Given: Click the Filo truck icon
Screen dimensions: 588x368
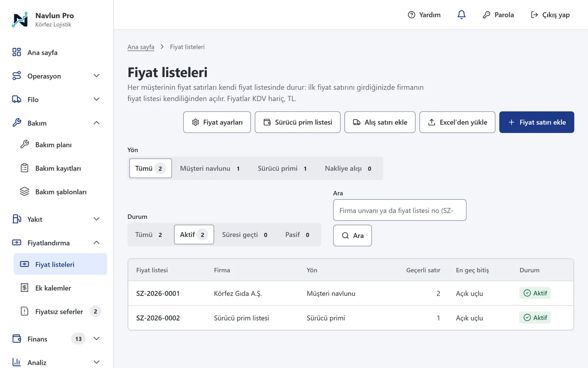Looking at the screenshot, I should point(17,99).
